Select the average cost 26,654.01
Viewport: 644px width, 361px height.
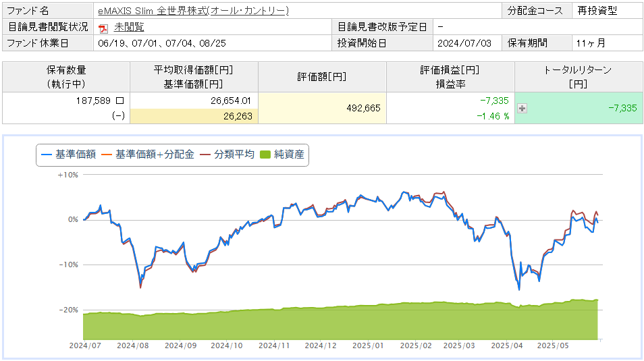click(230, 101)
